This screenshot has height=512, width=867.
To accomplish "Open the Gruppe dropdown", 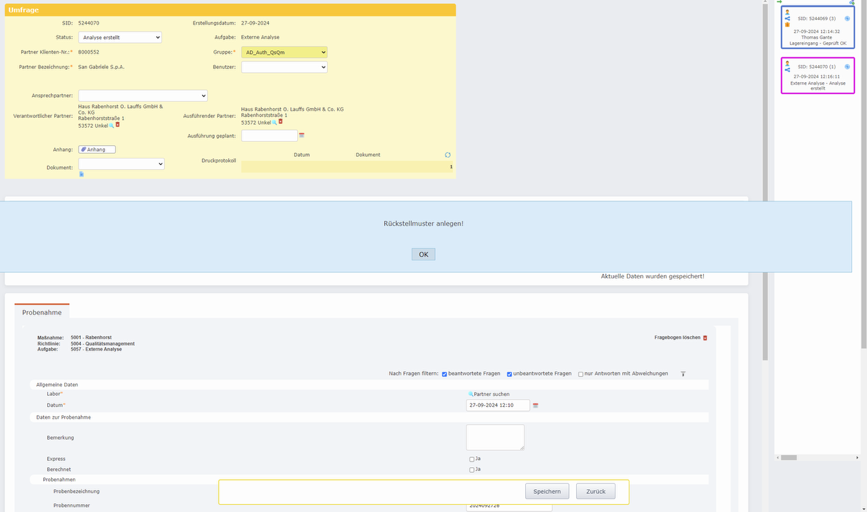I will click(x=284, y=52).
